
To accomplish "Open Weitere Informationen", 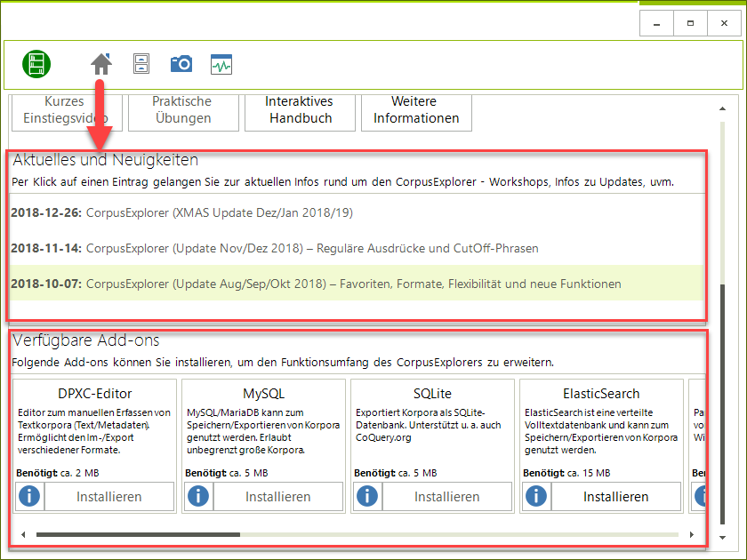I will pos(416,110).
